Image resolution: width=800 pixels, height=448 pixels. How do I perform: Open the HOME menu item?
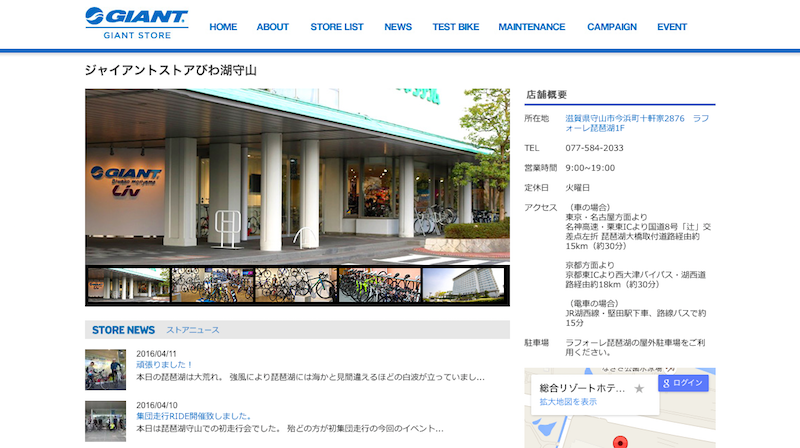coord(223,27)
